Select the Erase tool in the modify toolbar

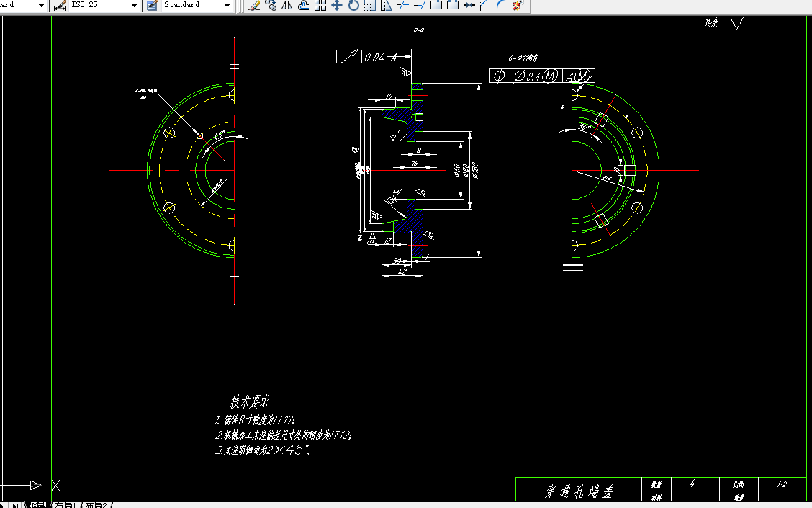pos(254,5)
